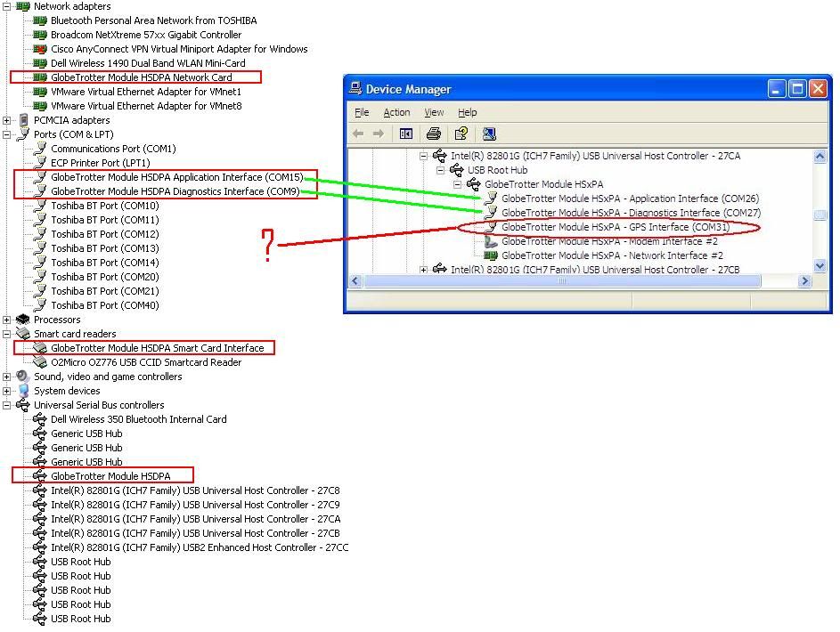This screenshot has height=632, width=840.
Task: Select Dell Wireless 1490 Dual Band WLAN Mini-Card
Action: (x=148, y=63)
